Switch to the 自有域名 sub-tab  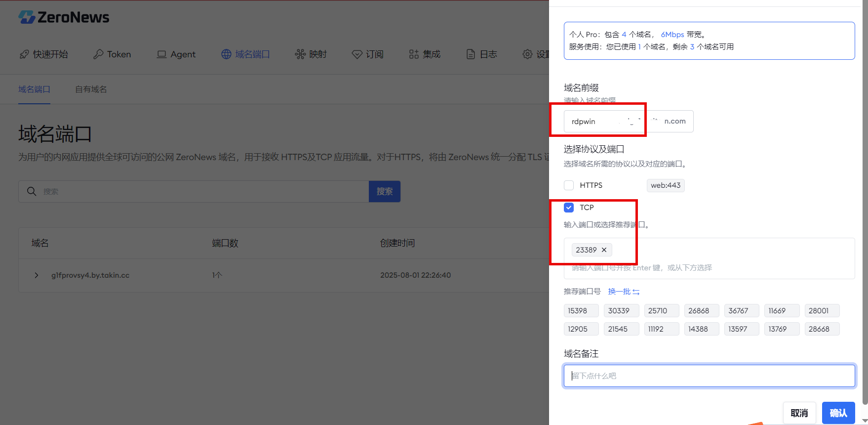click(x=91, y=89)
